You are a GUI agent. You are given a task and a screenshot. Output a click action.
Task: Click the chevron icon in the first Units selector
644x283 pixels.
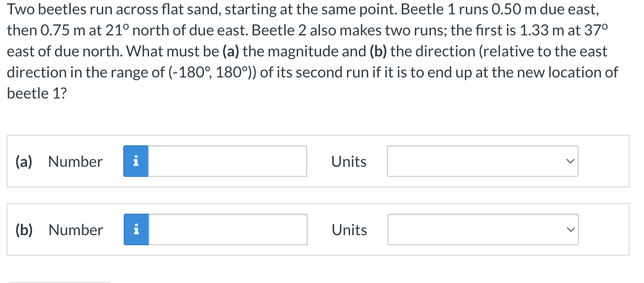coord(569,161)
